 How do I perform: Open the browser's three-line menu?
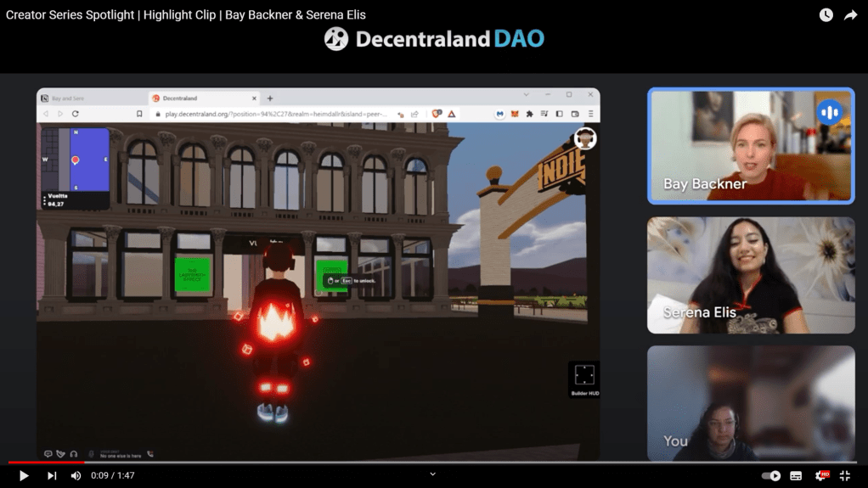click(591, 114)
